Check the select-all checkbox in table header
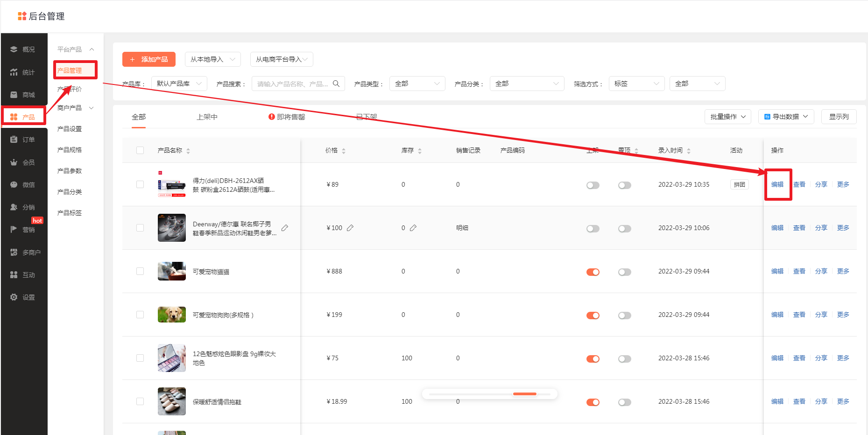Screen dimensions: 868x435 pos(140,150)
